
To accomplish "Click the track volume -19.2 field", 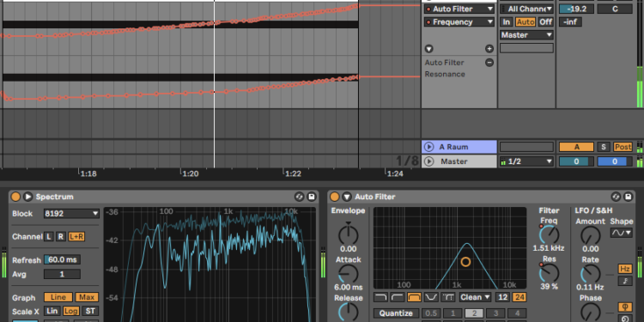I will [x=576, y=9].
